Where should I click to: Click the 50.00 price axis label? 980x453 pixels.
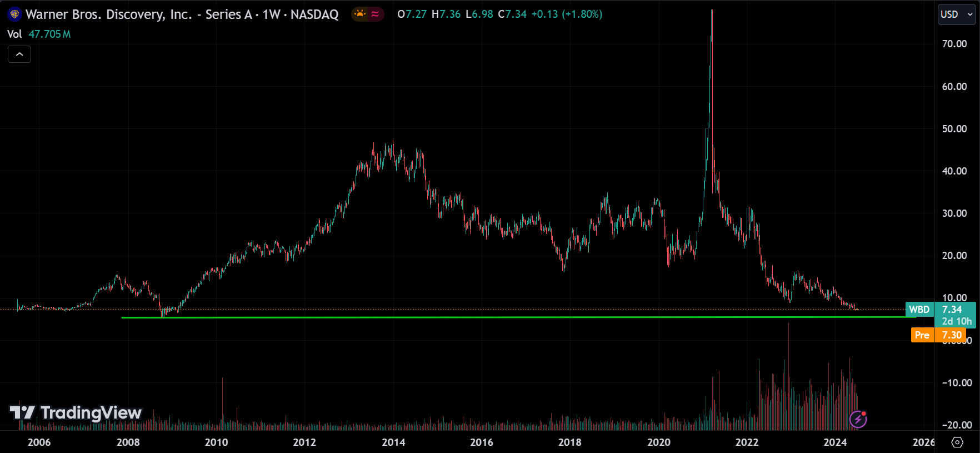954,129
